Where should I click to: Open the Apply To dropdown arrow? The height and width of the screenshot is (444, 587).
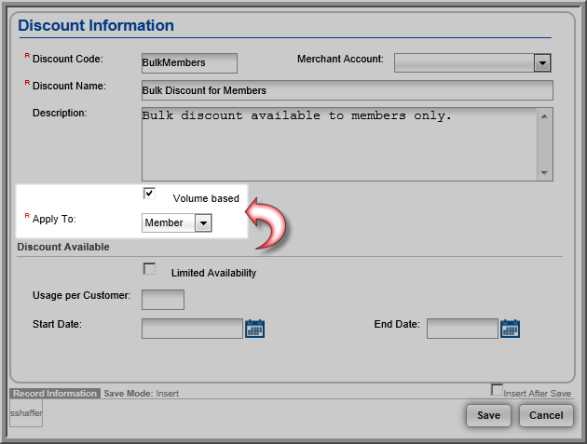203,223
